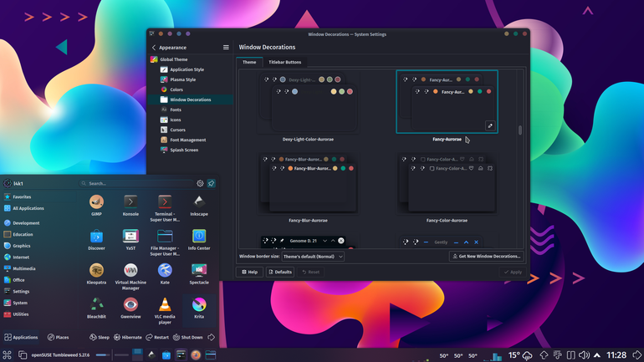The height and width of the screenshot is (362, 644).
Task: Open GIMP from the application launcher
Action: click(x=96, y=205)
